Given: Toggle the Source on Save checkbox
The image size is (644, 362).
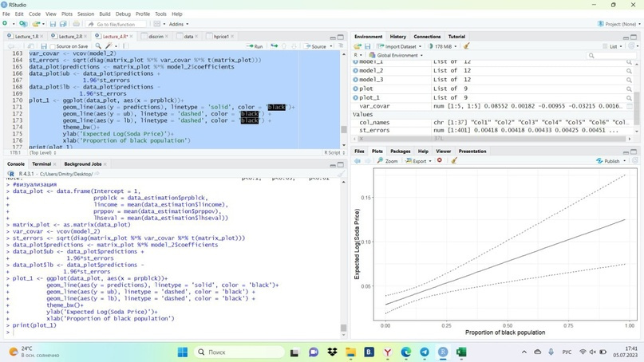Looking at the screenshot, I should (52, 46).
